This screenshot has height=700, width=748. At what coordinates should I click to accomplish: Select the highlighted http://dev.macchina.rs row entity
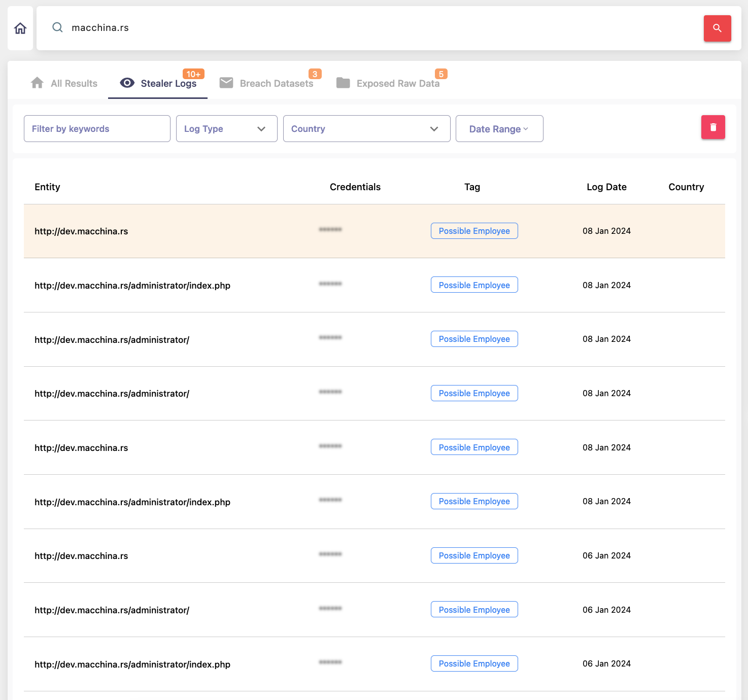click(x=81, y=231)
